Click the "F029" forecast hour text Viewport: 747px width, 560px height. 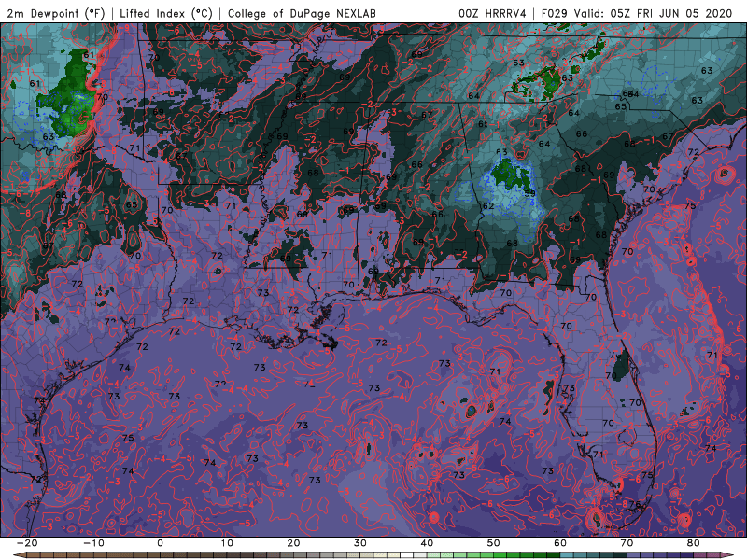(x=554, y=13)
